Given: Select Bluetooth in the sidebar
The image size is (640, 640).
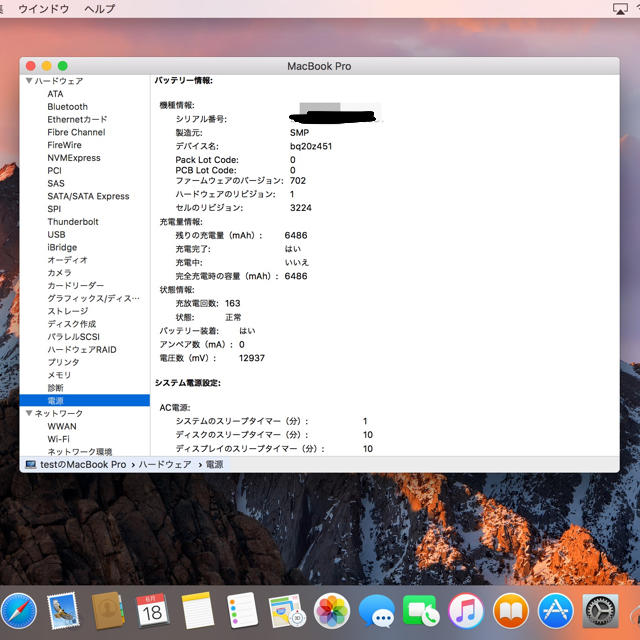Looking at the screenshot, I should tap(67, 107).
